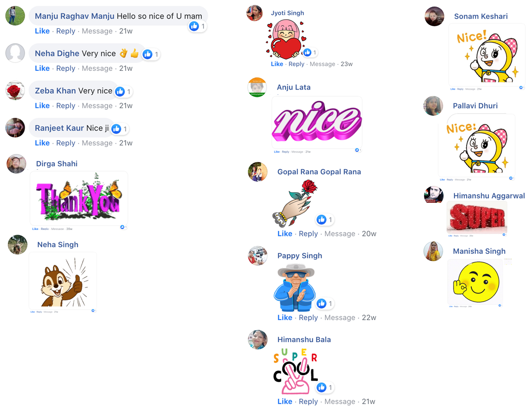The width and height of the screenshot is (532, 413).
Task: Click like reaction icon on Manju Raghav's comment
Action: [x=194, y=26]
